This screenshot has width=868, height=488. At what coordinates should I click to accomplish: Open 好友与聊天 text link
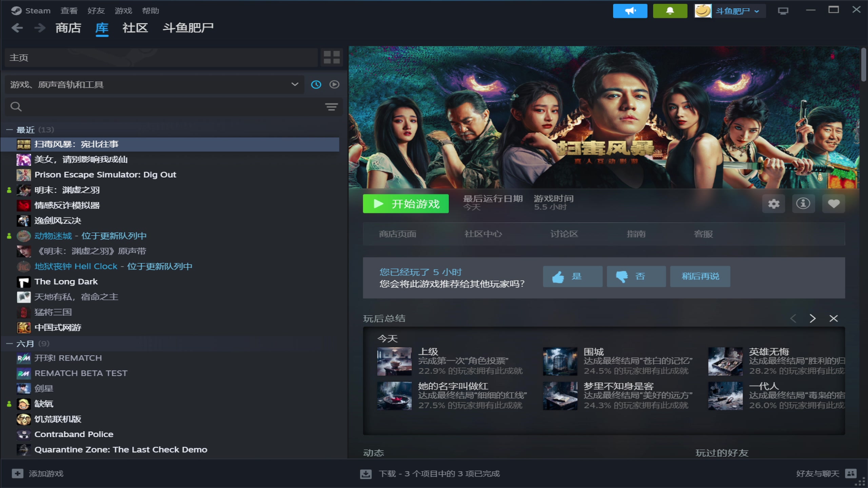coord(817,474)
